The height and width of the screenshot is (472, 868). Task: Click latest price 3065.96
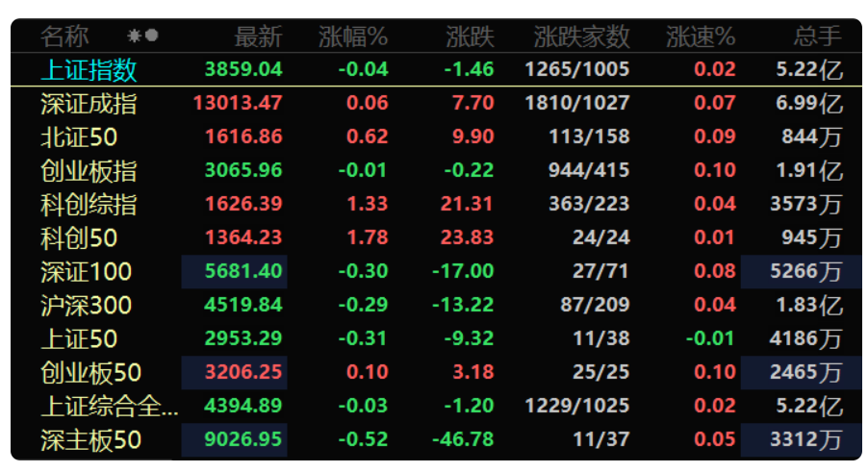[243, 170]
